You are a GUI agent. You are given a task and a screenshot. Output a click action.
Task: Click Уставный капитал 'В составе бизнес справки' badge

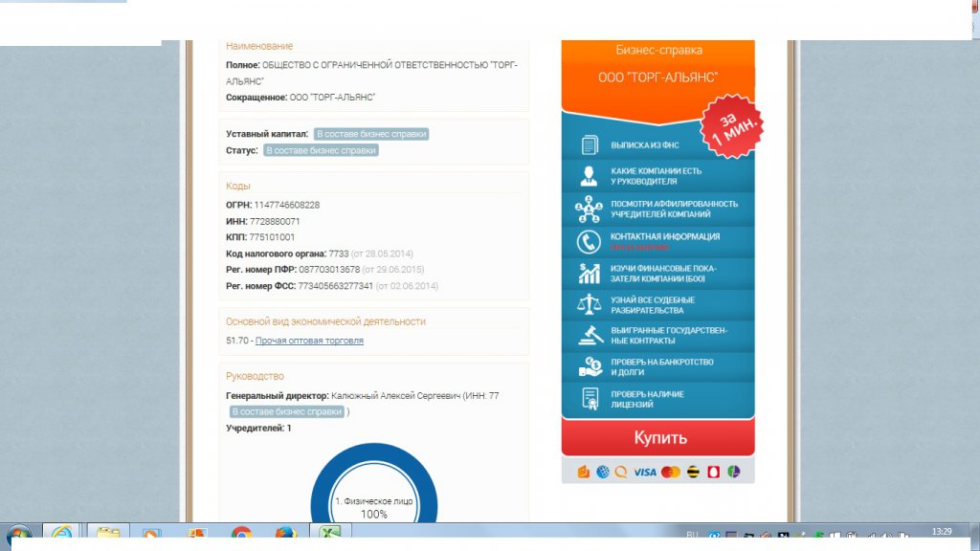pos(371,134)
